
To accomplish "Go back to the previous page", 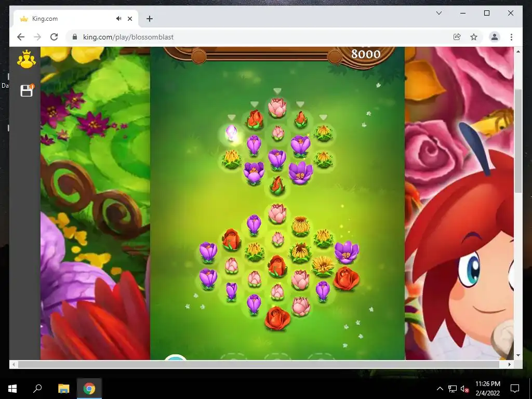I will (21, 37).
